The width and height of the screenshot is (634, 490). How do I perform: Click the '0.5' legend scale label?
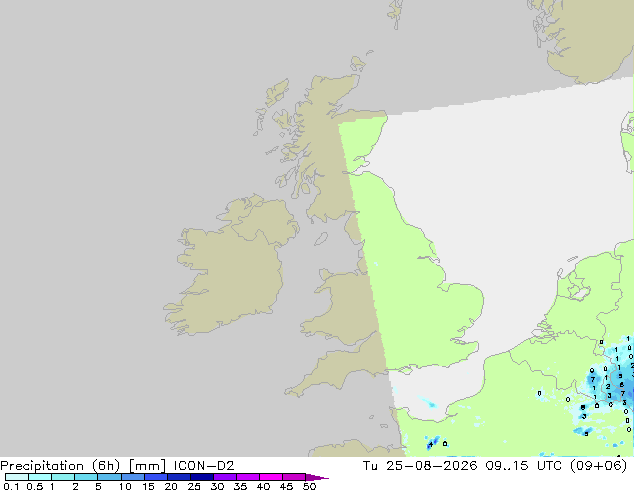point(34,486)
